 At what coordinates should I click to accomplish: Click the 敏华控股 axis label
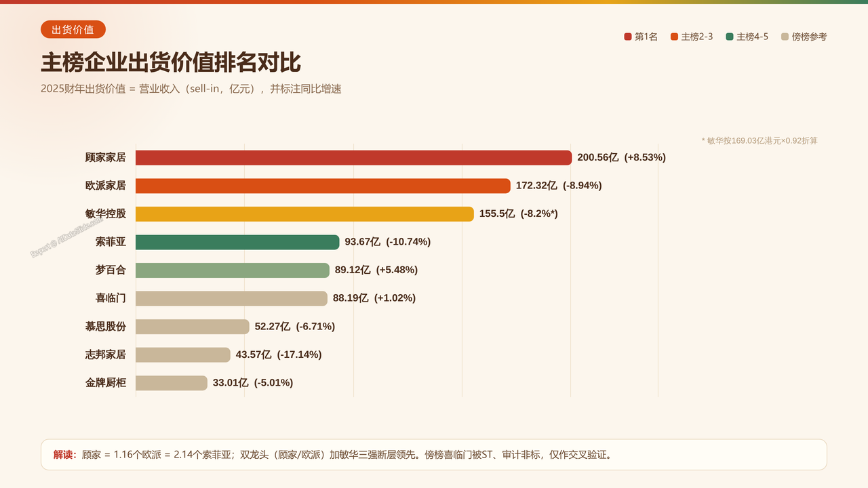pyautogui.click(x=106, y=213)
